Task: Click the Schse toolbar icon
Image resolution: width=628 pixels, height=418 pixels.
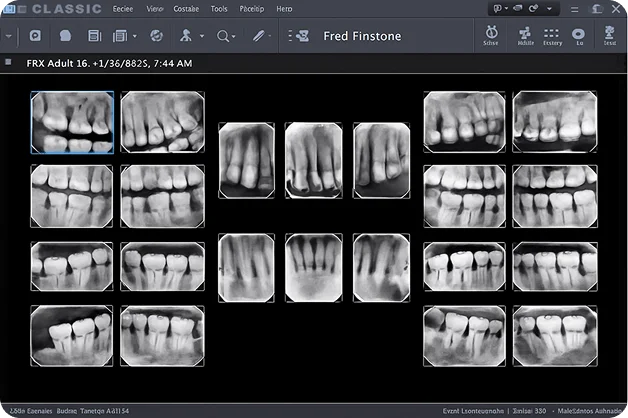Action: pos(491,36)
